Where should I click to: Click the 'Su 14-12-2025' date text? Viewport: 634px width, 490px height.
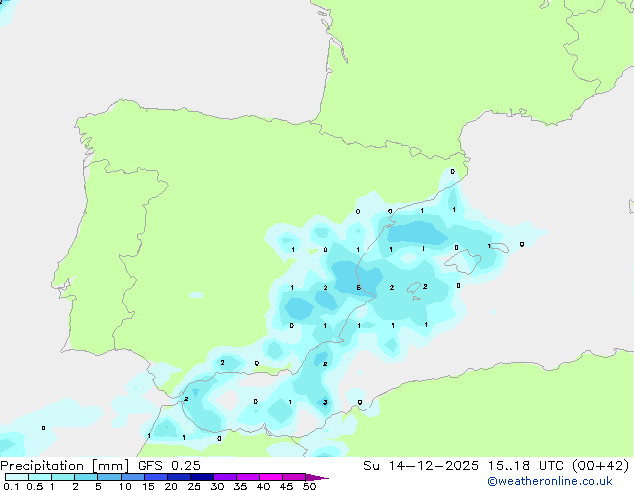pos(421,466)
